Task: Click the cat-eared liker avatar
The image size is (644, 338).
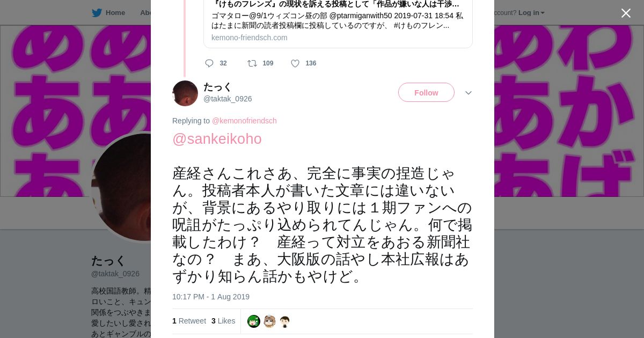Action: [x=269, y=321]
